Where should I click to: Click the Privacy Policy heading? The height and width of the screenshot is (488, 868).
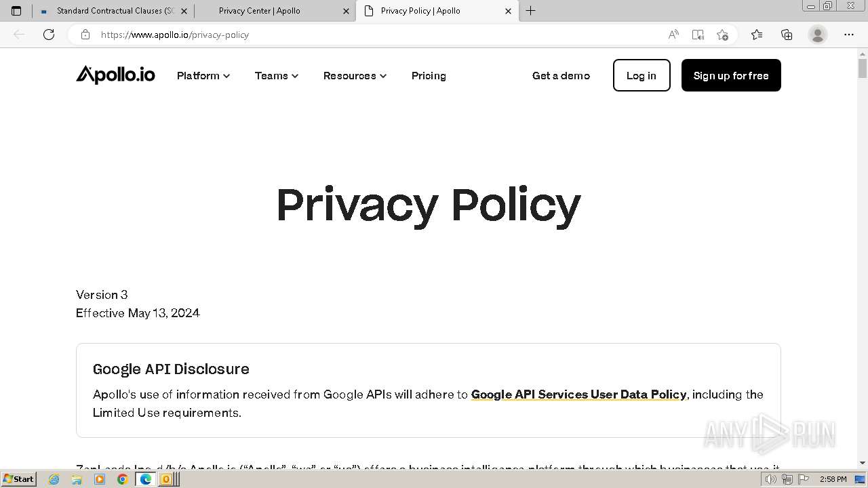(429, 205)
